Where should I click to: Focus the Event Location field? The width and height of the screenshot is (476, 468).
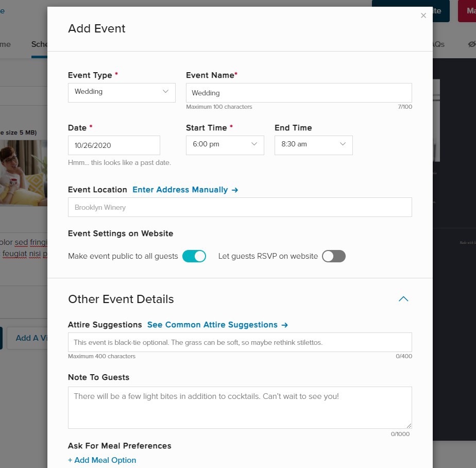(x=240, y=207)
